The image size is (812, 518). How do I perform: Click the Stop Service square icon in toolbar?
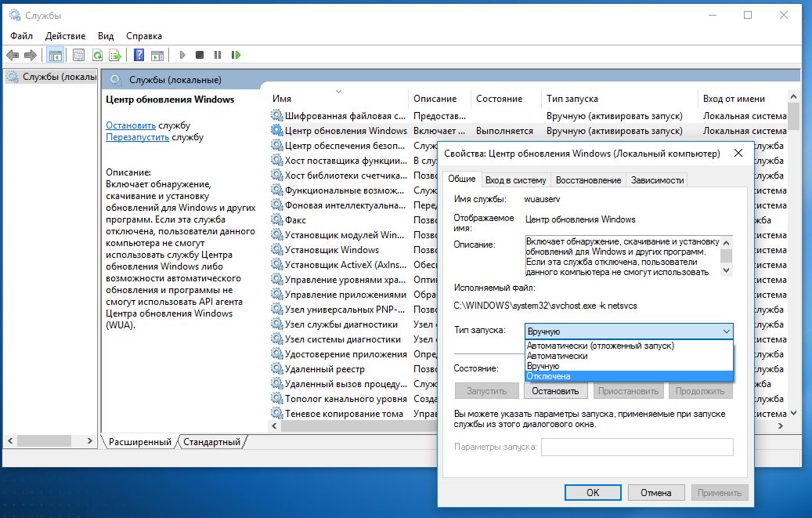click(x=200, y=55)
